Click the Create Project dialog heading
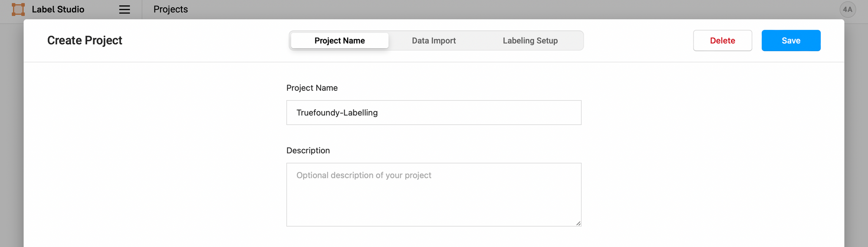868x247 pixels. point(85,40)
